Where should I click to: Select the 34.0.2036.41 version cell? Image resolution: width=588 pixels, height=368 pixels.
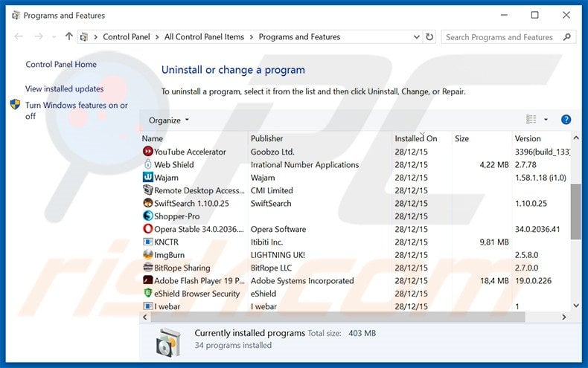pyautogui.click(x=537, y=229)
